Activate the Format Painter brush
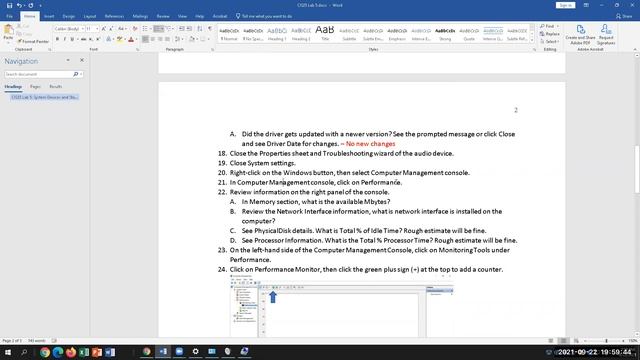 (33, 42)
